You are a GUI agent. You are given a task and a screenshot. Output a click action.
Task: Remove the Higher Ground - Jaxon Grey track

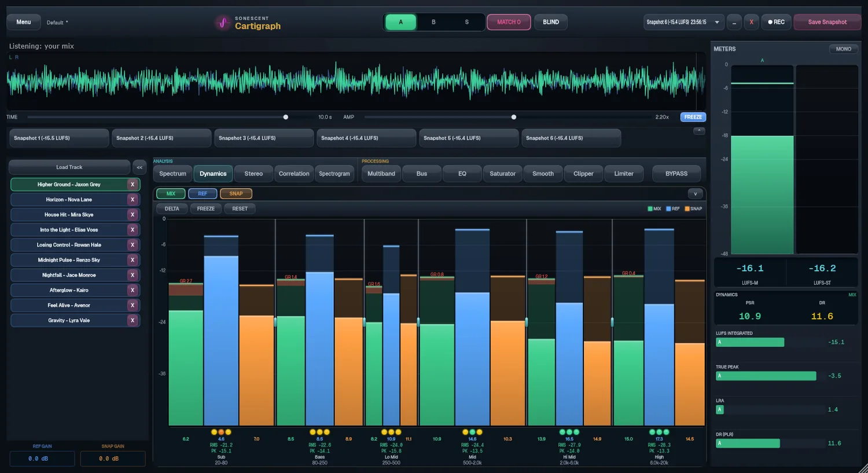pos(133,185)
